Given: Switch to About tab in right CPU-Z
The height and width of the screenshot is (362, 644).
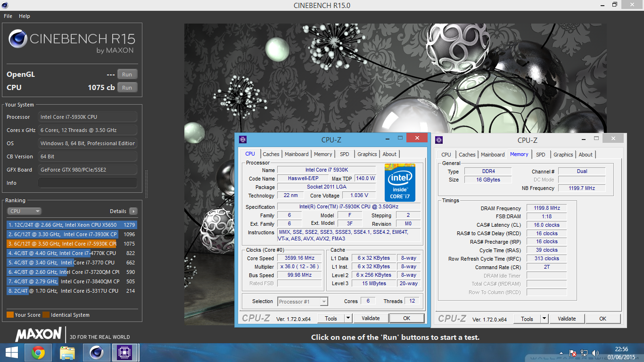Looking at the screenshot, I should pos(586,155).
